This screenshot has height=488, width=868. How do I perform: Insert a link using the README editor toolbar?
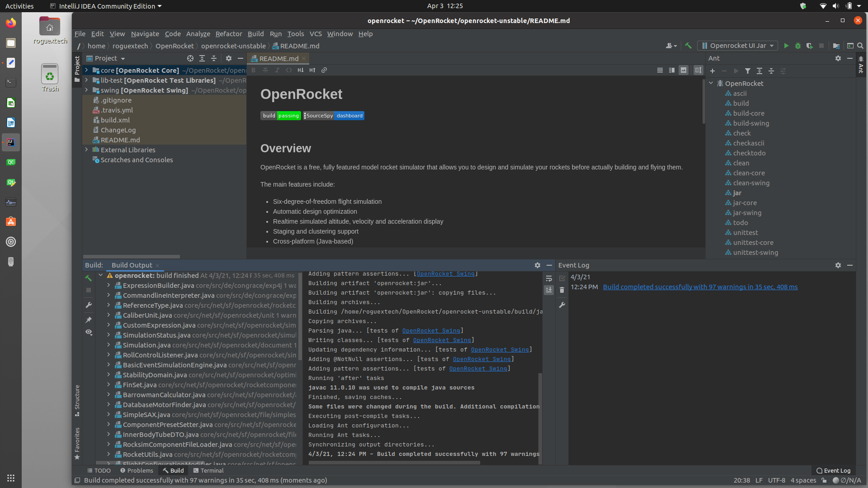pos(324,70)
